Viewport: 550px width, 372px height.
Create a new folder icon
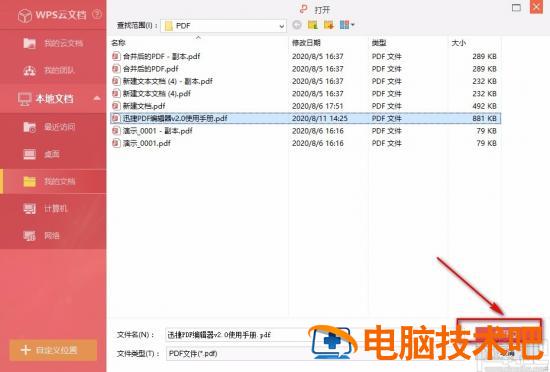coord(329,25)
